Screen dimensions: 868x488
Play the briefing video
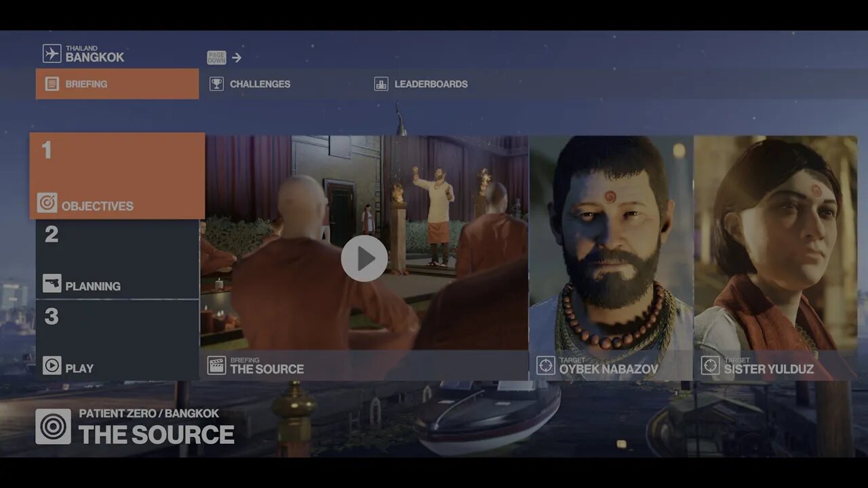[364, 258]
